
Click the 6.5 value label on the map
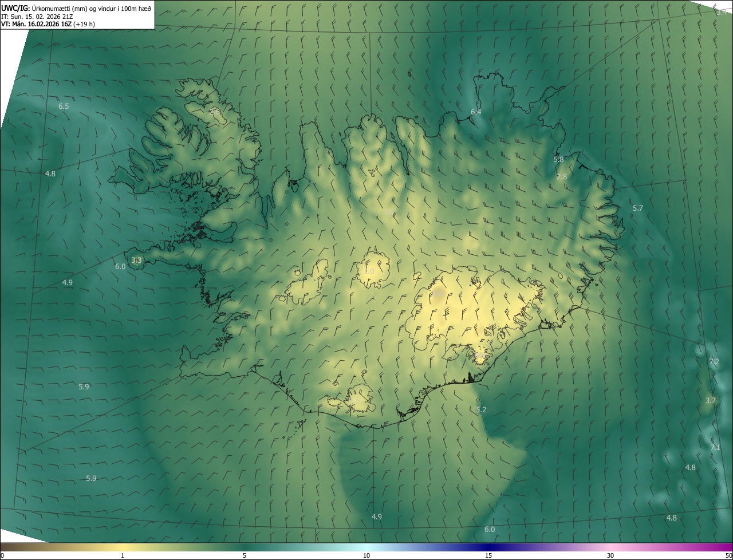click(64, 107)
